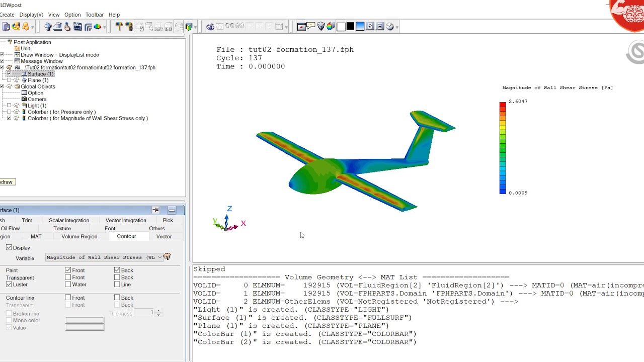644x362 pixels.
Task: Minimize the Surface (1) panel
Action: pos(172,210)
